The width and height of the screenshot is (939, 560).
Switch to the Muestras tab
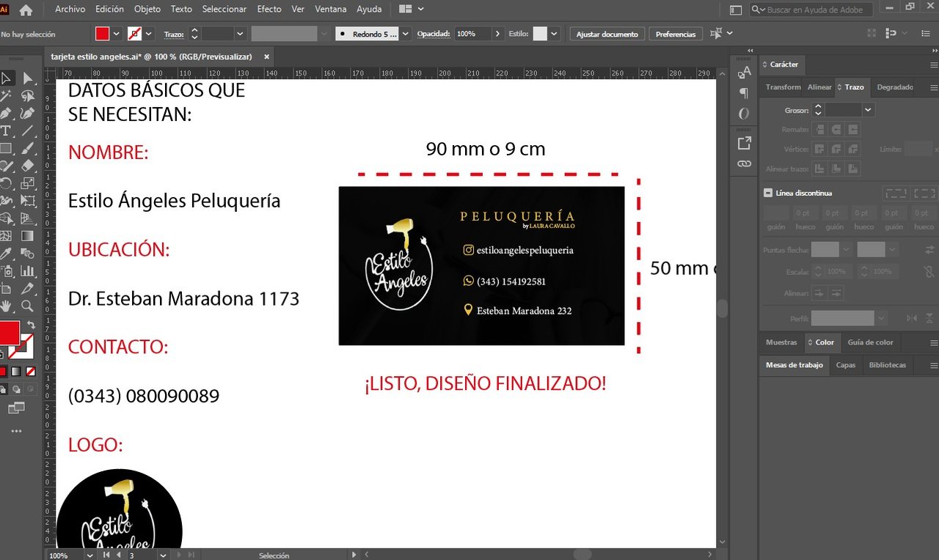[781, 342]
